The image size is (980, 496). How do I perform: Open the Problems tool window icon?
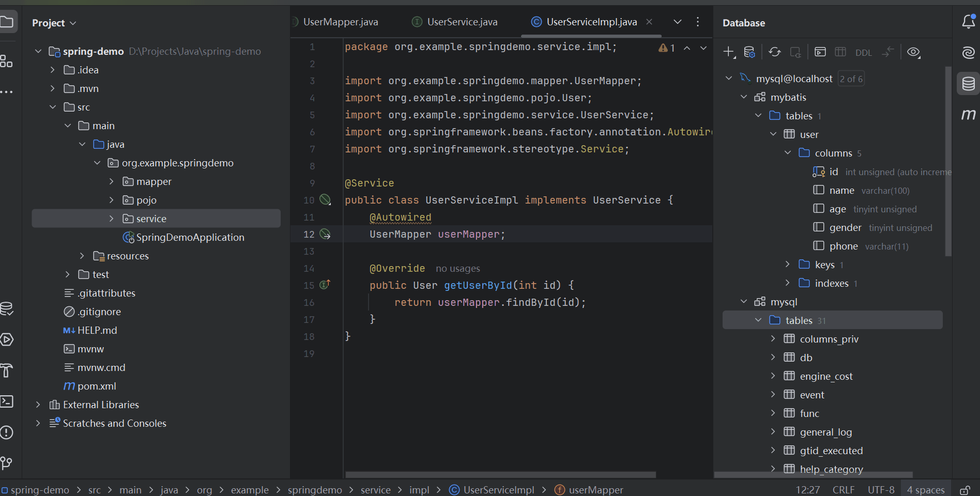tap(6, 432)
